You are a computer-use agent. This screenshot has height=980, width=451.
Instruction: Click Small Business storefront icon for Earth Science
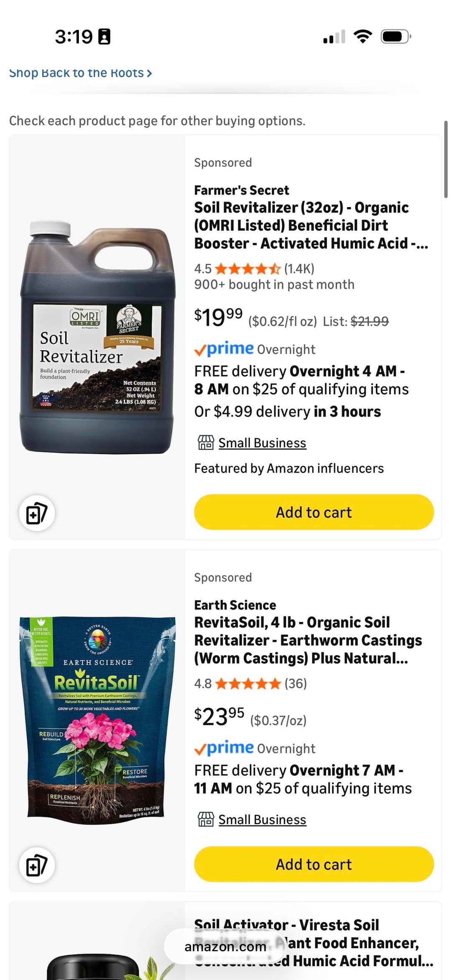click(x=205, y=819)
